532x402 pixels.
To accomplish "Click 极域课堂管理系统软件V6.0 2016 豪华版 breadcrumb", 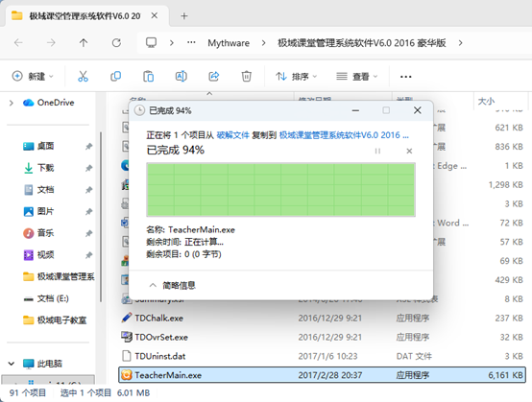I will (362, 43).
